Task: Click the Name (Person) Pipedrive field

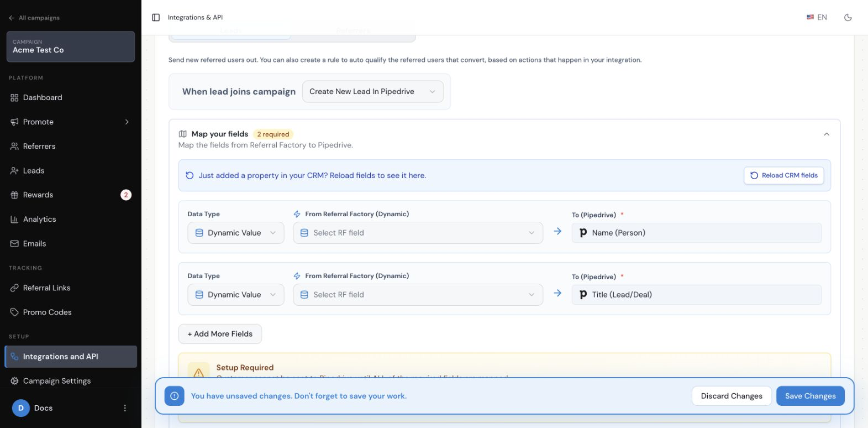Action: (x=697, y=233)
